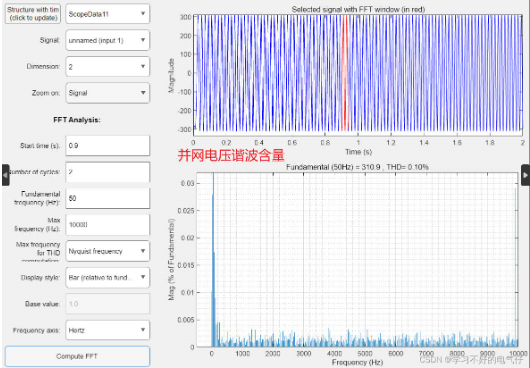
Task: Open the Display style dropdown
Action: coord(107,277)
